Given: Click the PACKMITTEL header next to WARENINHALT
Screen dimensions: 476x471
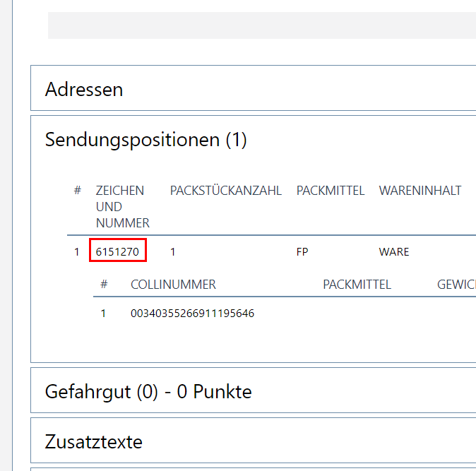Looking at the screenshot, I should pos(330,191).
